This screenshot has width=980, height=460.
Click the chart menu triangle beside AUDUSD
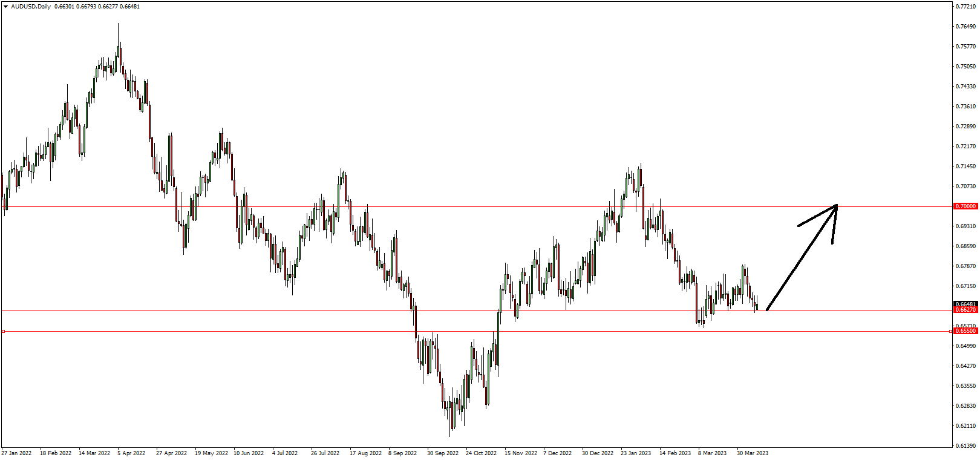pyautogui.click(x=5, y=7)
